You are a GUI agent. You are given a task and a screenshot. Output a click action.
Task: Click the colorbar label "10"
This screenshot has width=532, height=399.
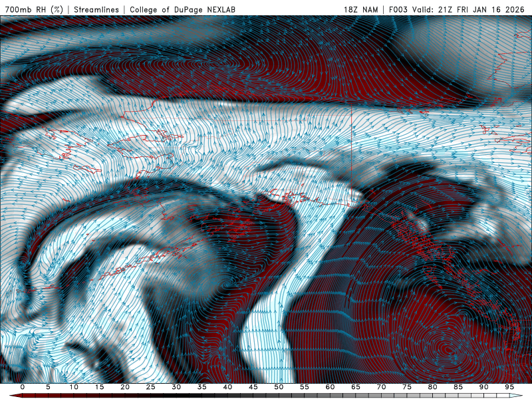coord(74,387)
